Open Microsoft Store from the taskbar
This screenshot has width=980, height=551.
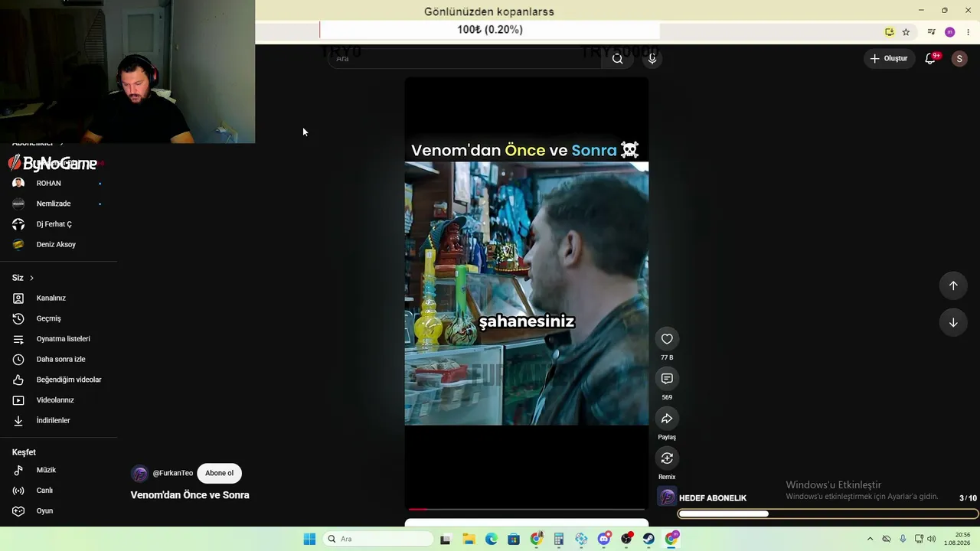pyautogui.click(x=514, y=539)
